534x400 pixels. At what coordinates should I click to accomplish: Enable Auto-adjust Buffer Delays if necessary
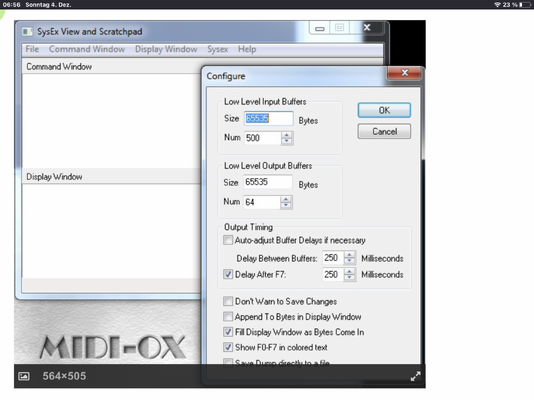[x=228, y=240]
